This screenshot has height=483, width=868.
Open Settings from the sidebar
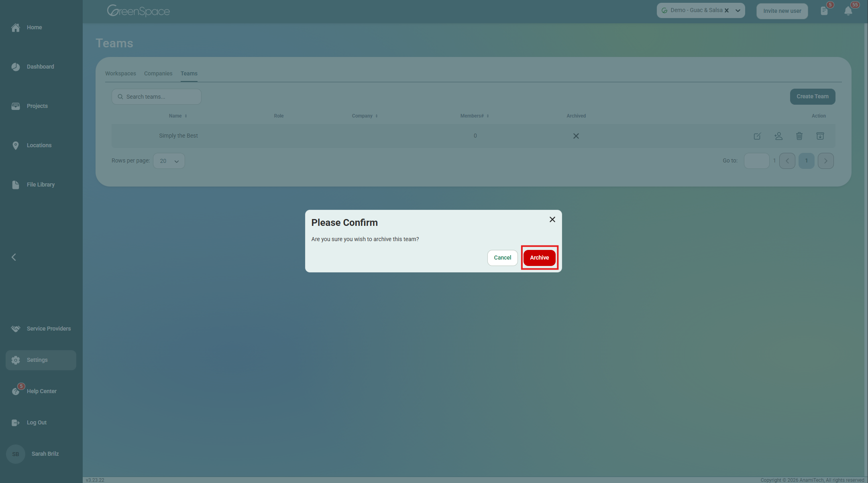tap(37, 360)
